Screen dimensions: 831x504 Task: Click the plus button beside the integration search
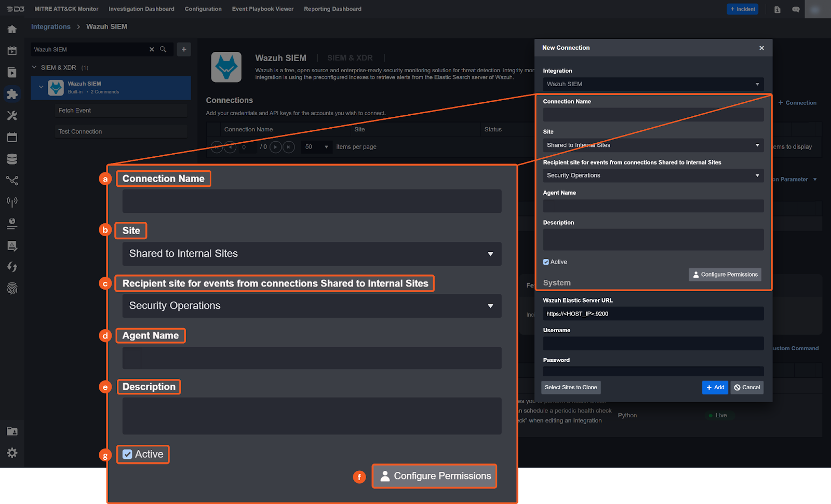184,49
